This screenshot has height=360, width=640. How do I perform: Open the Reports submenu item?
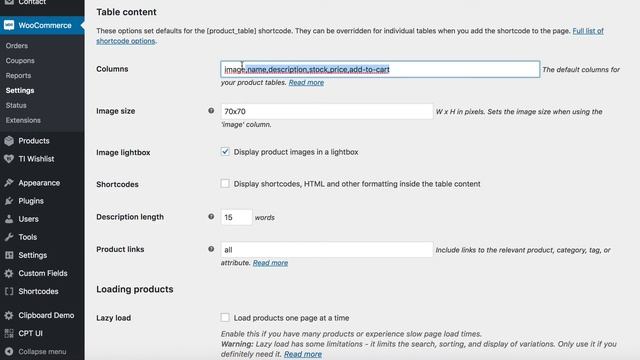click(x=18, y=76)
